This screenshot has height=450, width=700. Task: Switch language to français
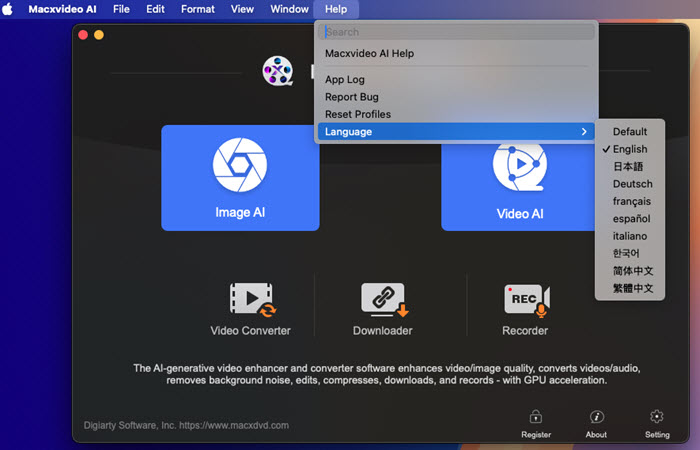pyautogui.click(x=630, y=201)
